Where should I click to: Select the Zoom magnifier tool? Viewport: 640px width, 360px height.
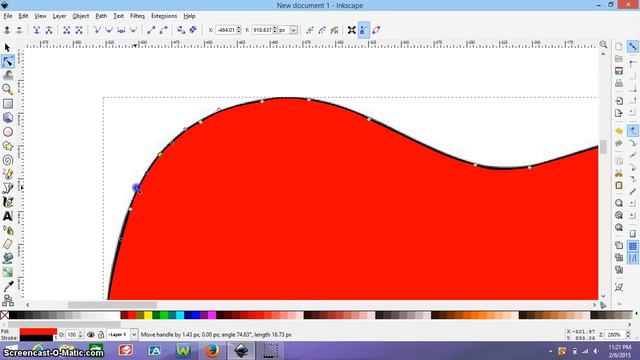coord(7,89)
